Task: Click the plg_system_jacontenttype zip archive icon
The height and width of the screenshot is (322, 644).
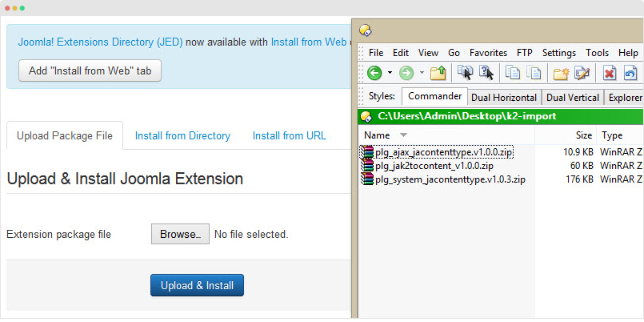Action: (367, 179)
